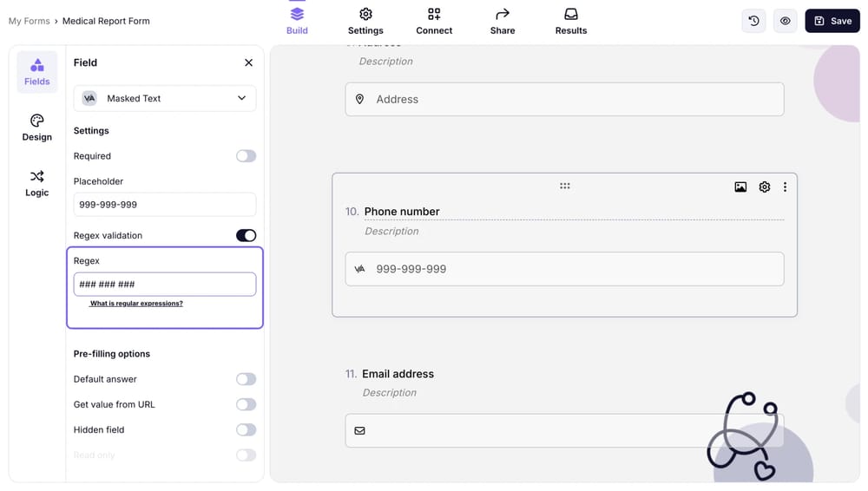Expand the Masked Text field type dropdown
Viewport: 868px width, 491px height.
coord(165,98)
